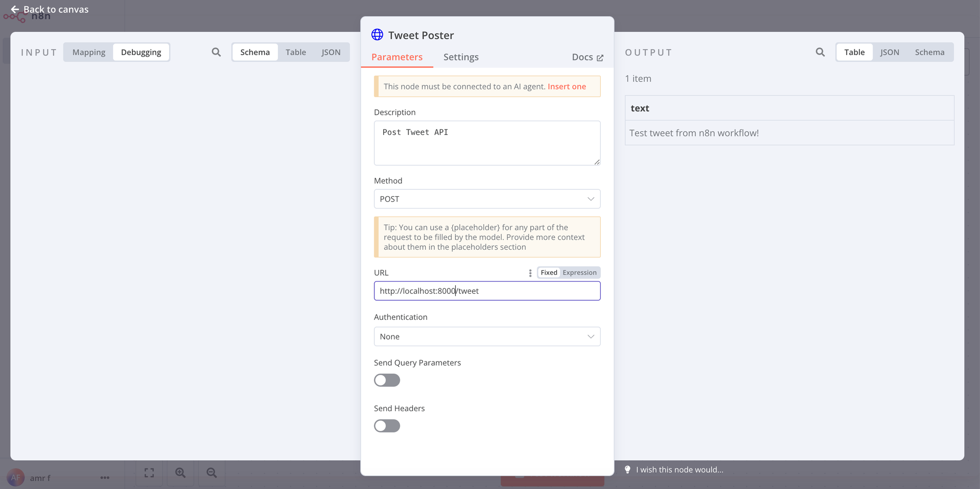Go back to canvas via arrow
980x489 pixels.
point(15,9)
